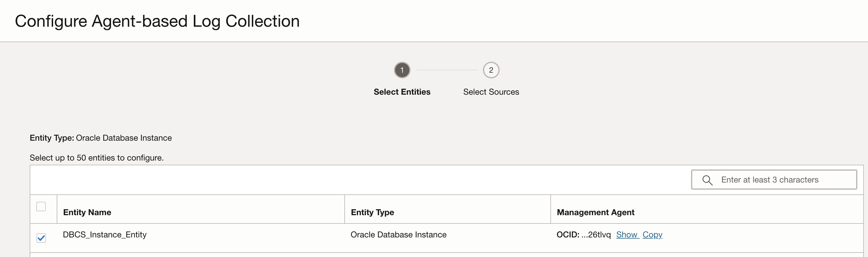Click the progress line between the steps
This screenshot has width=868, height=257.
click(446, 70)
